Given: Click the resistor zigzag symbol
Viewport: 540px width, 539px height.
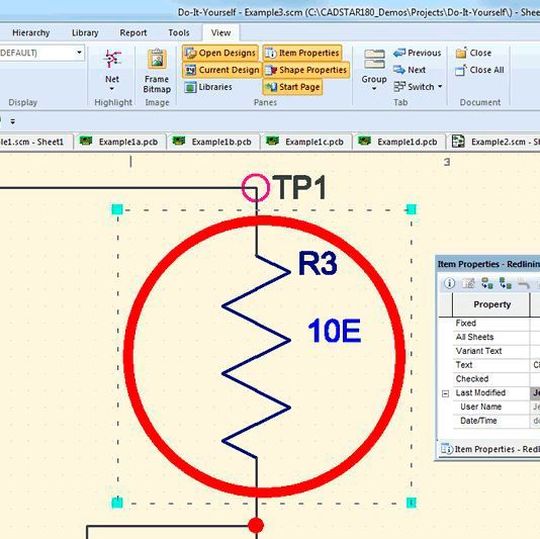Looking at the screenshot, I should pos(256,356).
